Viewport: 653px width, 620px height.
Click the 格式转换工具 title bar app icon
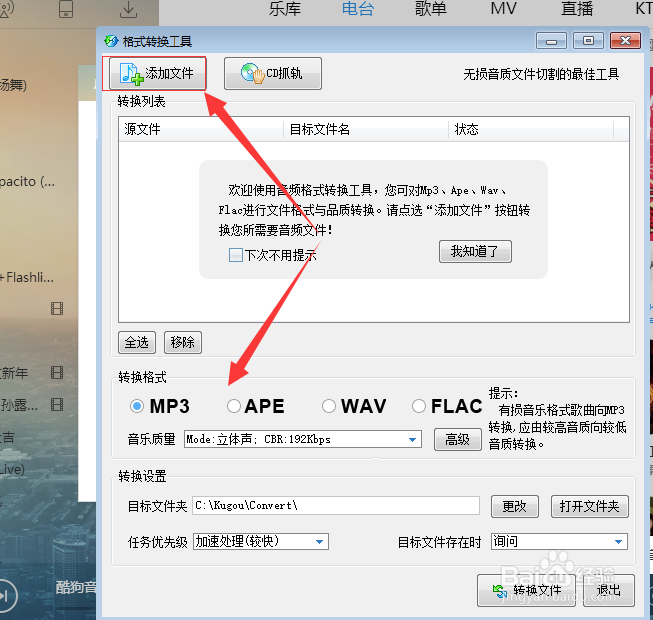click(x=111, y=41)
